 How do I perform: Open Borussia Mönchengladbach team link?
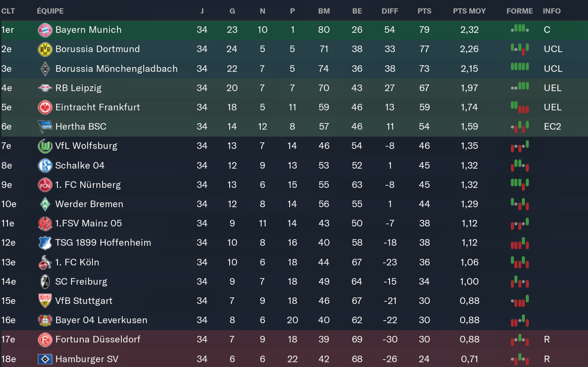click(x=116, y=69)
